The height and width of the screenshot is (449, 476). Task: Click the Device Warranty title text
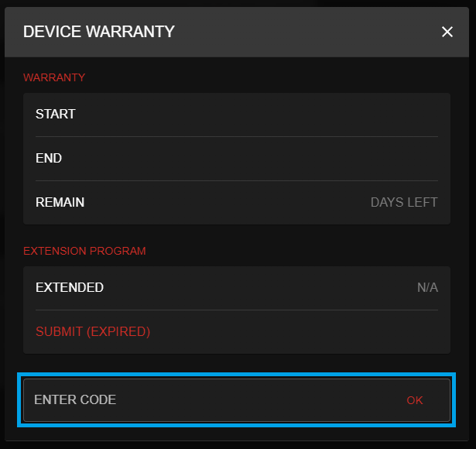(x=99, y=32)
